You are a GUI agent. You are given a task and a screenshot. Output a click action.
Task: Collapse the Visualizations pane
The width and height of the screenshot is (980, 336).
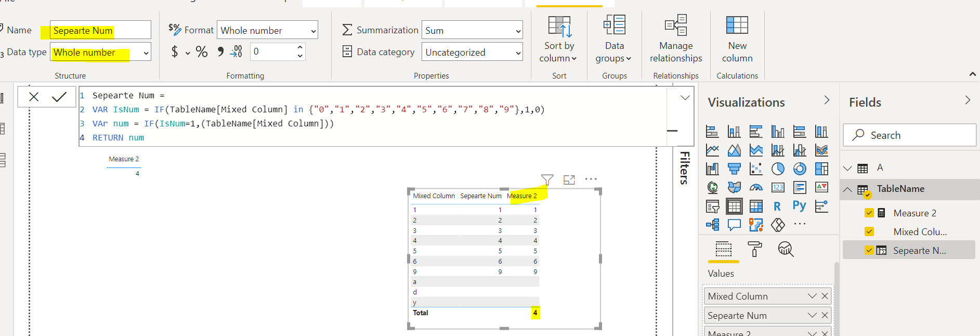pyautogui.click(x=827, y=100)
